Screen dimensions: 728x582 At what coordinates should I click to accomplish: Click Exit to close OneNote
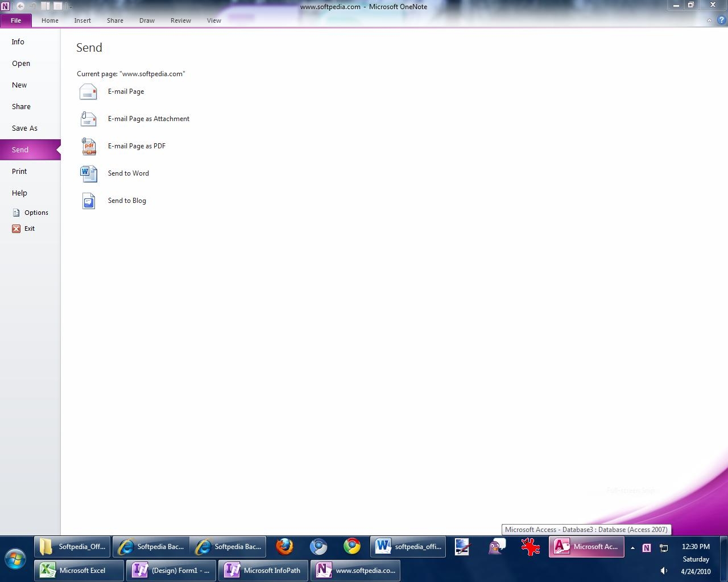pos(29,228)
